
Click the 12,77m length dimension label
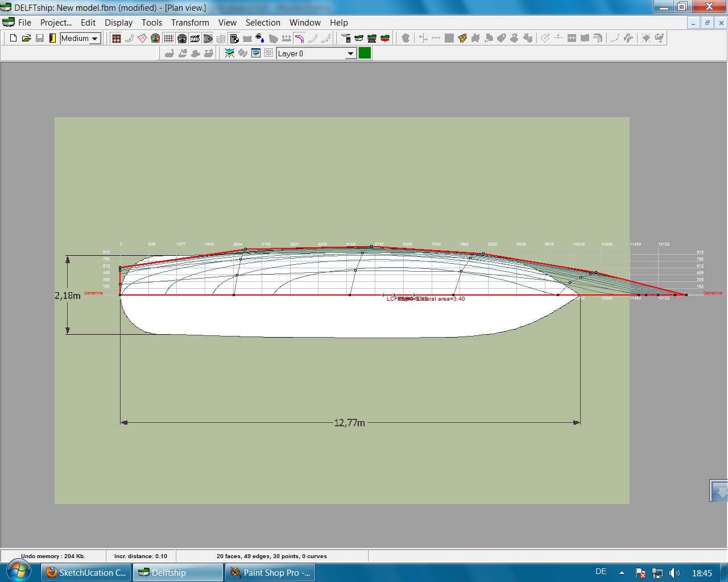coord(349,423)
